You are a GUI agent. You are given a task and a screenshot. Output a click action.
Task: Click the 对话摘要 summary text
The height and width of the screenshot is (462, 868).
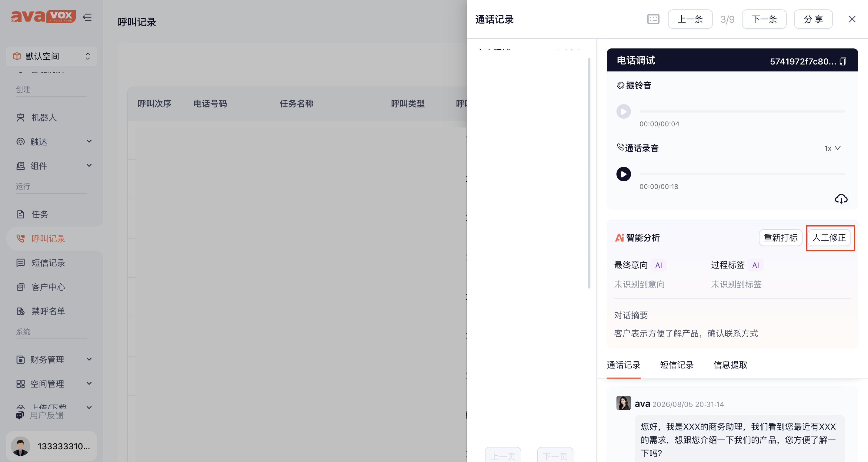point(686,333)
